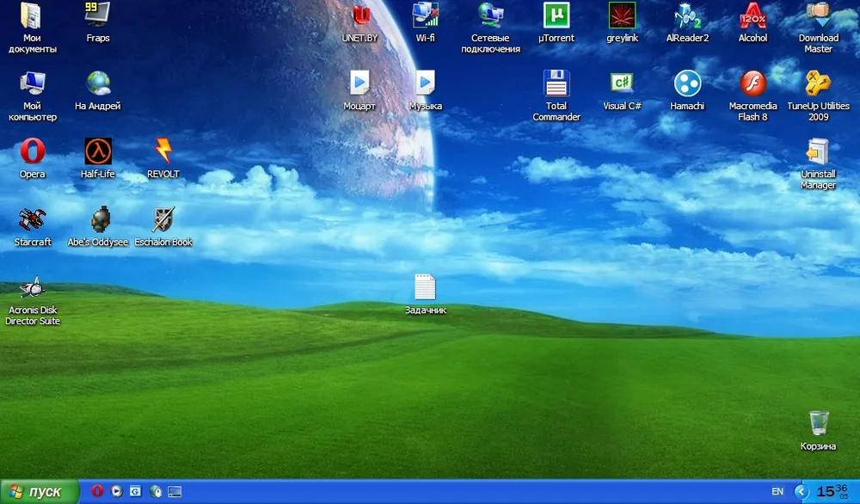This screenshot has height=504, width=860.
Task: Click the greylink desktop shortcut
Action: coord(622,16)
